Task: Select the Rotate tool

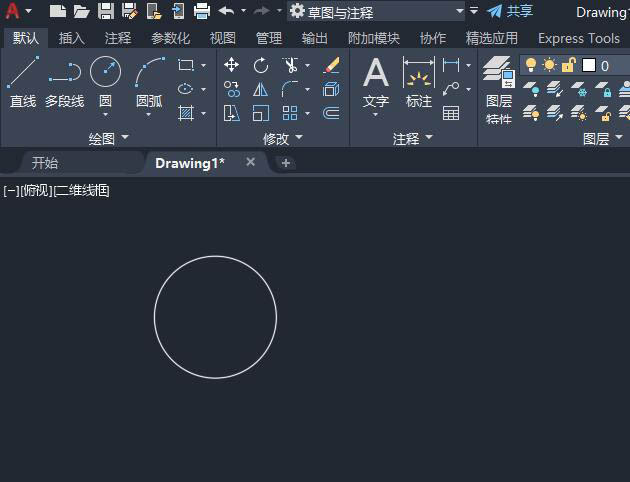Action: [261, 65]
